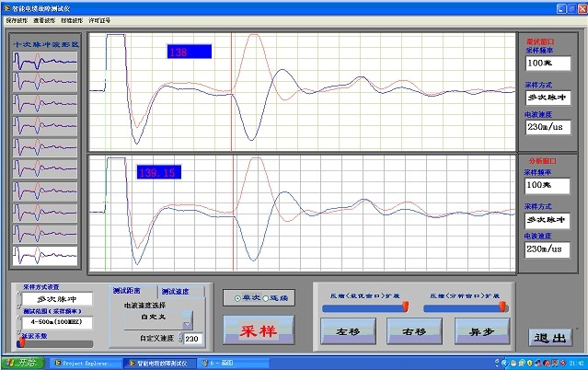The image size is (588, 370).
Task: Select the 单次 single-shot radio option
Action: click(x=238, y=298)
